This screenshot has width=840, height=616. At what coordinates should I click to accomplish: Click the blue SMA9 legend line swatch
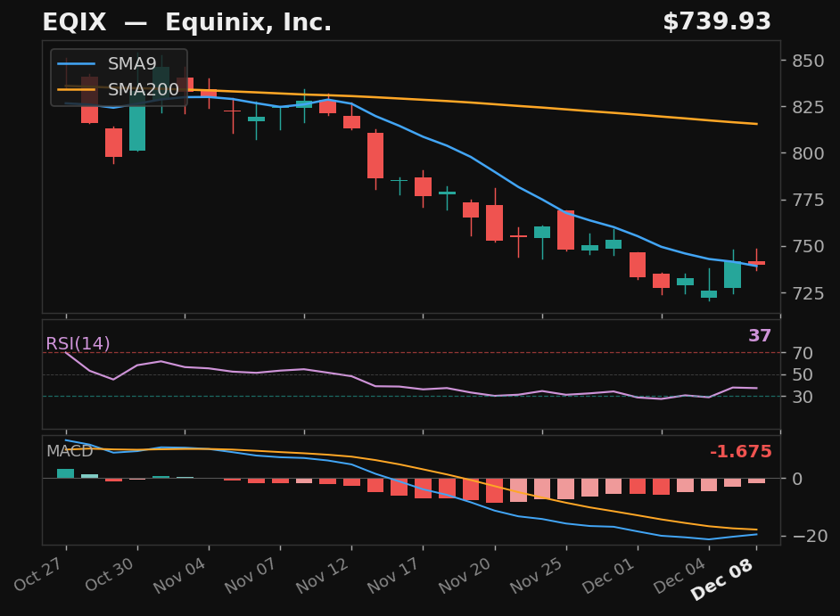pyautogui.click(x=76, y=64)
